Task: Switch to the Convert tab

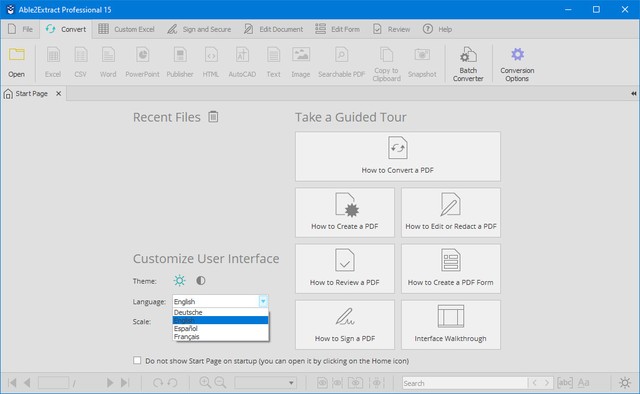Action: point(66,29)
